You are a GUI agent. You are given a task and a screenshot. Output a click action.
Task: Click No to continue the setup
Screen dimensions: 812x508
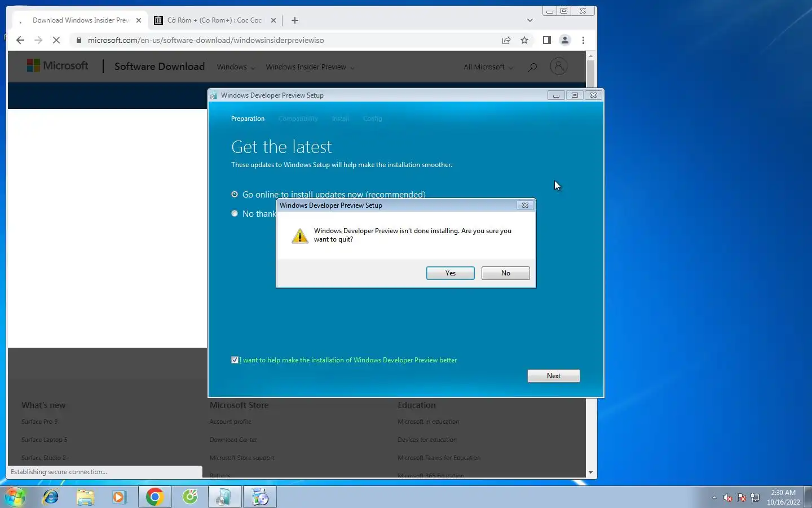coord(505,273)
